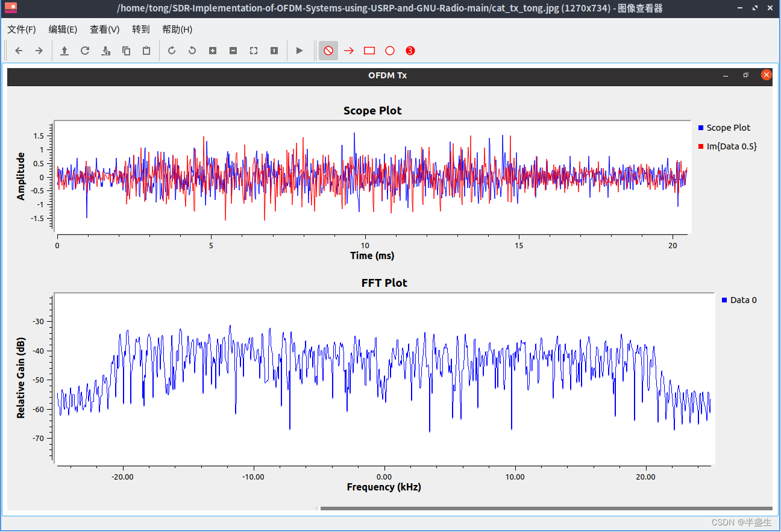Viewport: 781px width, 532px height.
Task: Click the save-as icon in toolbar
Action: coord(105,51)
